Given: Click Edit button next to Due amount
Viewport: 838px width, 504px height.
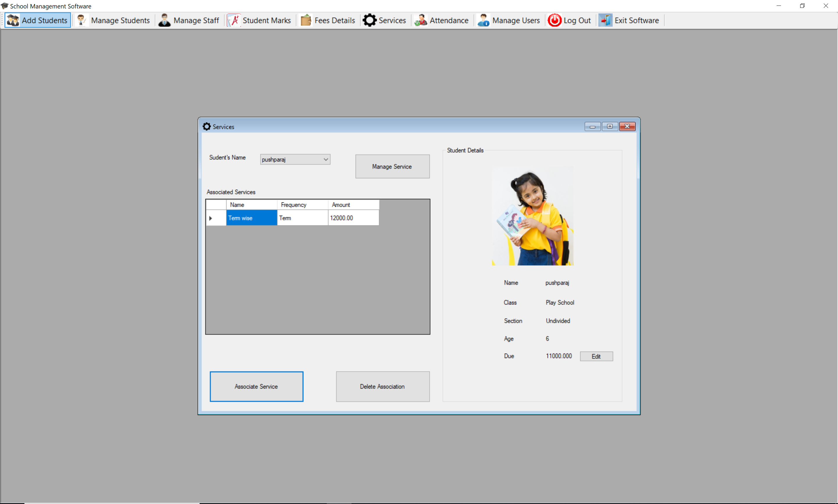Looking at the screenshot, I should tap(596, 356).
